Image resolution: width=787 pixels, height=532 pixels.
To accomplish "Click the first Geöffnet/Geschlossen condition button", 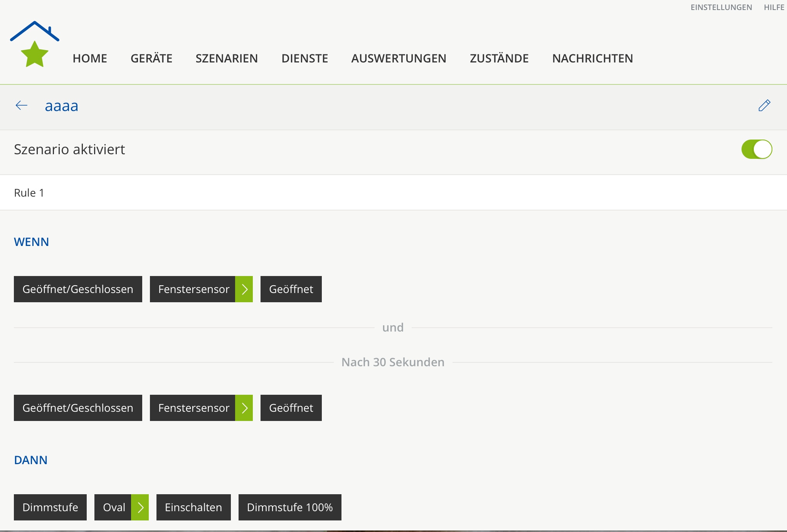I will [78, 289].
